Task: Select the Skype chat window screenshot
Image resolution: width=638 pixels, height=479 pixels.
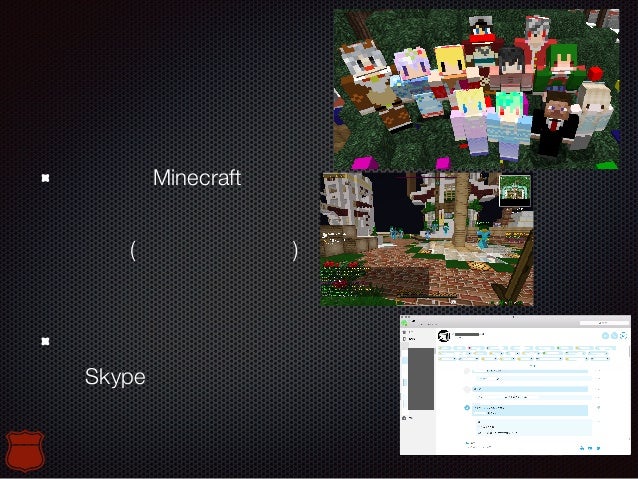Action: click(x=515, y=385)
